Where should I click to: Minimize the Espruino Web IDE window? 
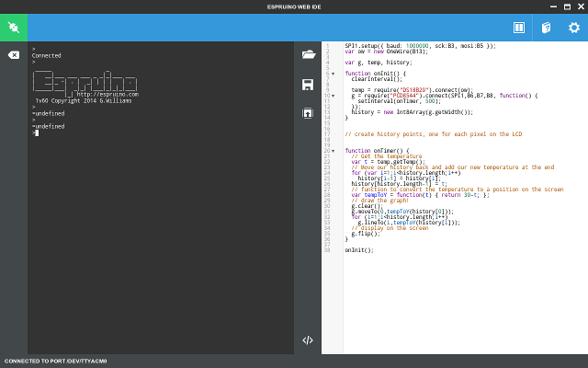tap(553, 6)
